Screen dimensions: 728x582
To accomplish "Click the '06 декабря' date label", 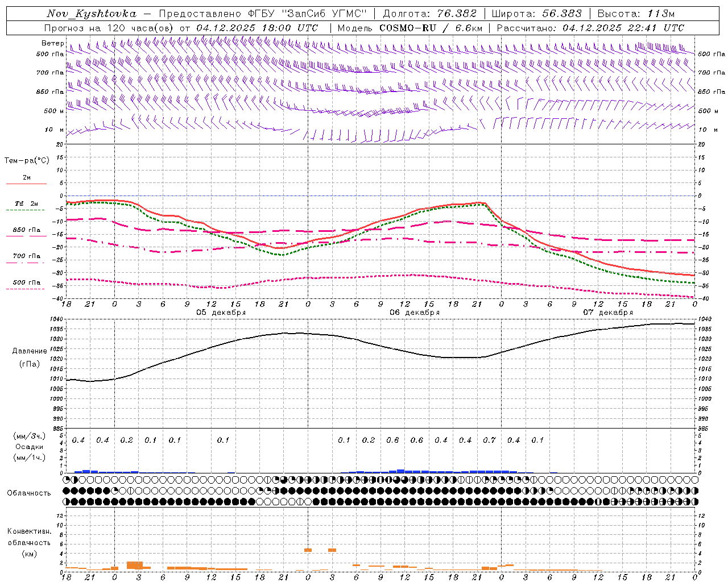I will click(x=415, y=313).
